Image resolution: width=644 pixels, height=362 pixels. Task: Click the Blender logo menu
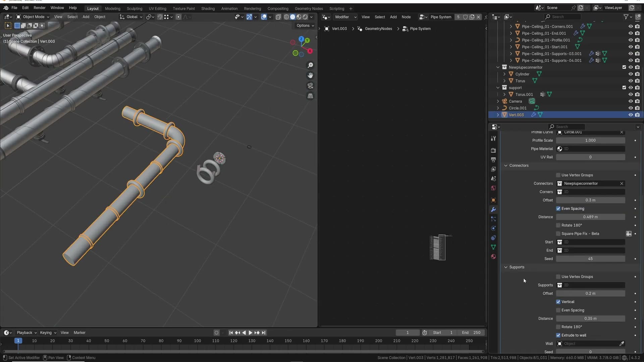pos(6,8)
